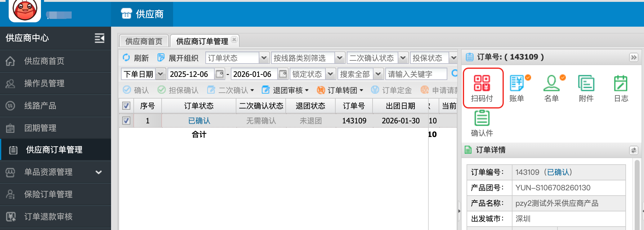This screenshot has width=644, height=230.
Task: View the 日志 log icon
Action: 621,88
